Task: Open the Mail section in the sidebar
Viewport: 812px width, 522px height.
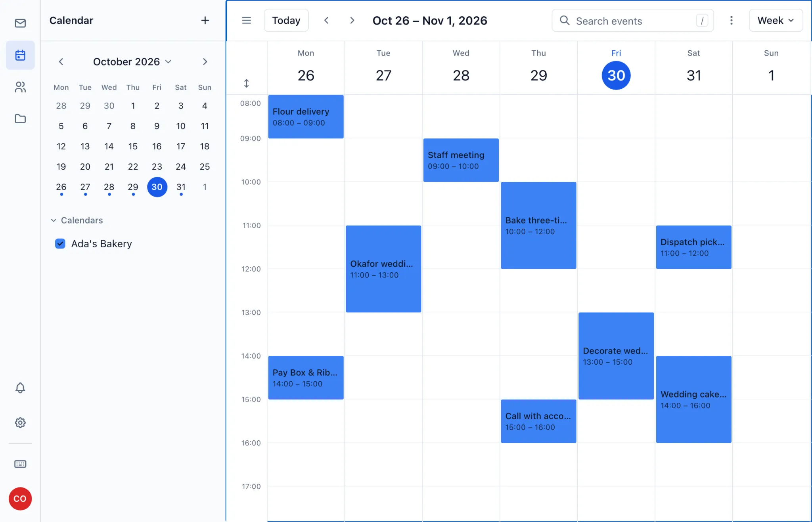Action: coord(20,23)
